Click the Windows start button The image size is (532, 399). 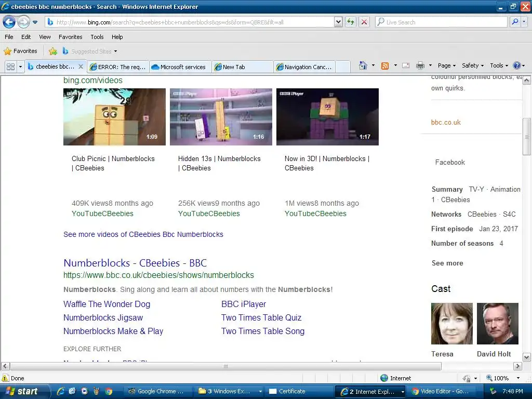[x=24, y=391]
